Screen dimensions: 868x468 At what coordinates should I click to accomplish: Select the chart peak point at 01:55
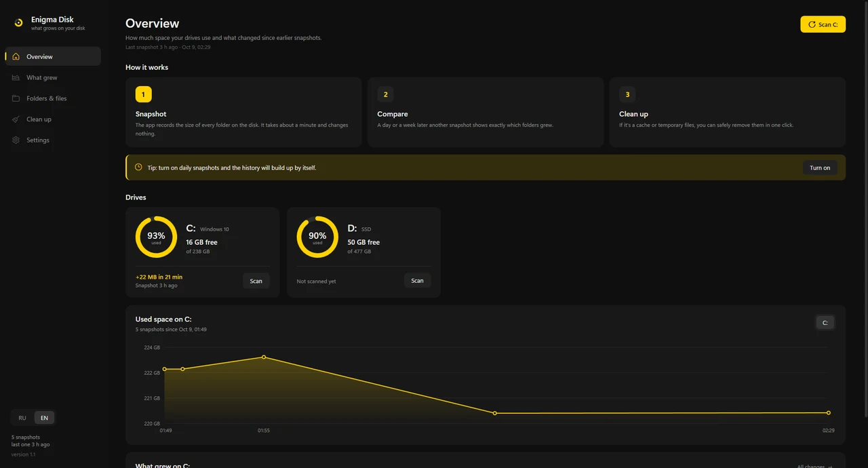point(264,357)
